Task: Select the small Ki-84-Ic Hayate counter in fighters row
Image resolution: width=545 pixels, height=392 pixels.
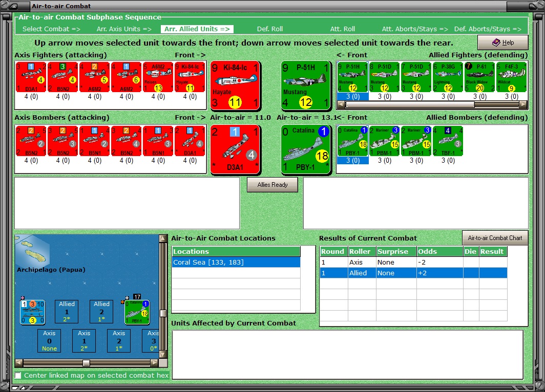Action: click(x=190, y=77)
